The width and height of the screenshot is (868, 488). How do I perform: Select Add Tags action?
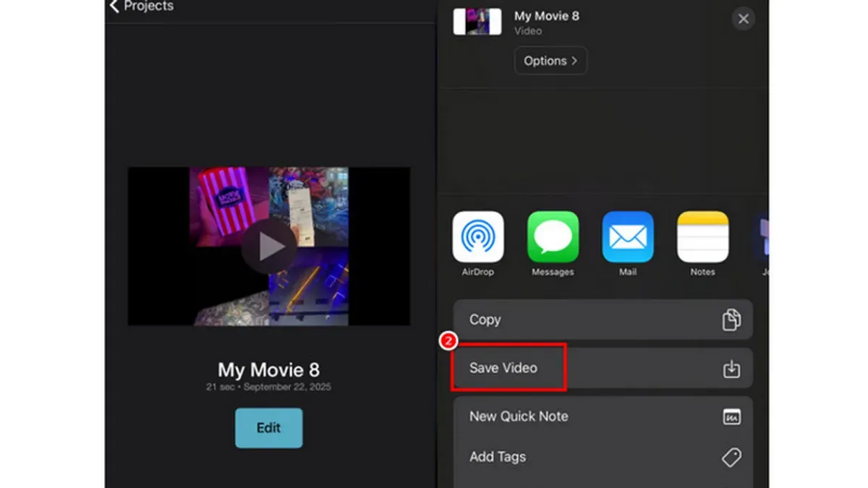click(603, 457)
